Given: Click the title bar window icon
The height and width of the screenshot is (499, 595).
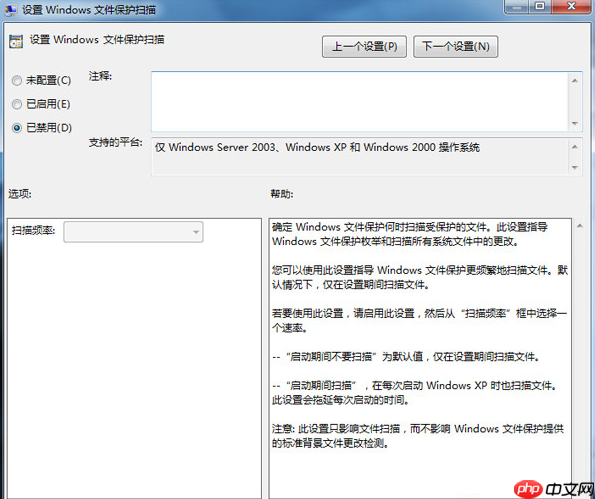Looking at the screenshot, I should point(10,9).
